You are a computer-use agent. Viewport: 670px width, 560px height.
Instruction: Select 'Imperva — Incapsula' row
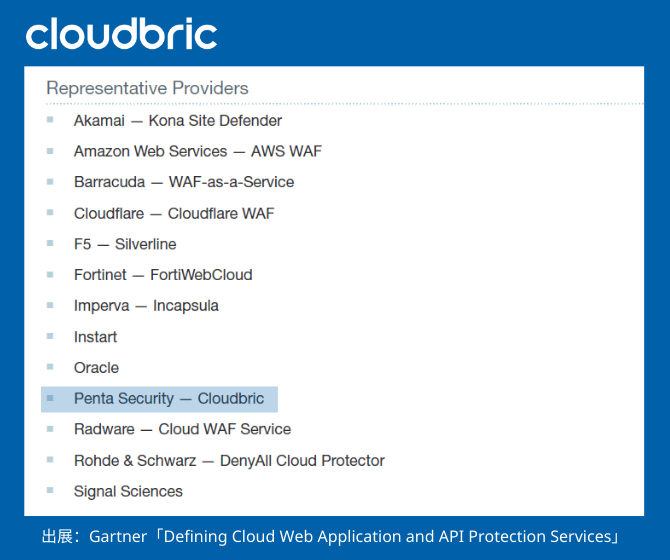pyautogui.click(x=146, y=306)
